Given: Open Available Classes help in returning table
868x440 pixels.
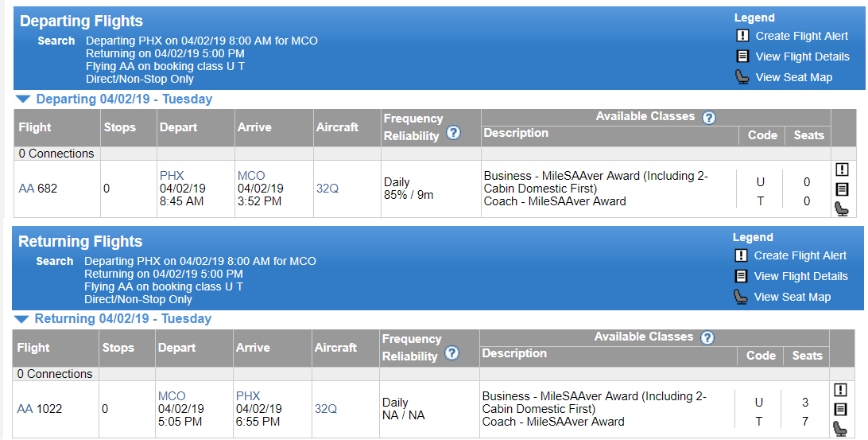Looking at the screenshot, I should click(x=707, y=337).
